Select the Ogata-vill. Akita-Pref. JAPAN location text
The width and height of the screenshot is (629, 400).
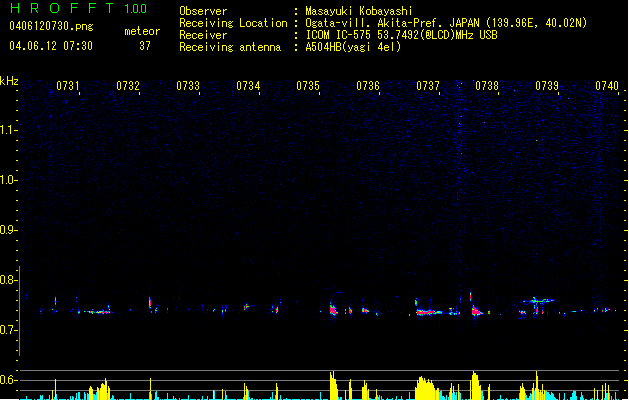pyautogui.click(x=446, y=23)
